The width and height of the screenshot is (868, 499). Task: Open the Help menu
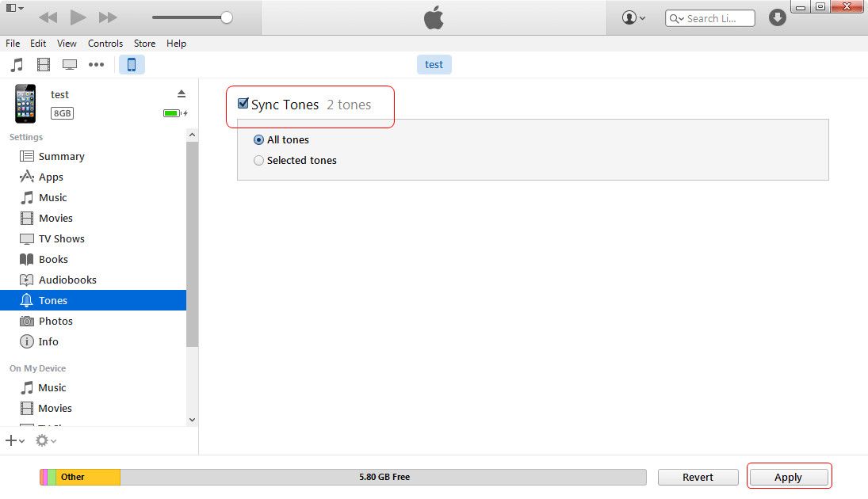(176, 43)
